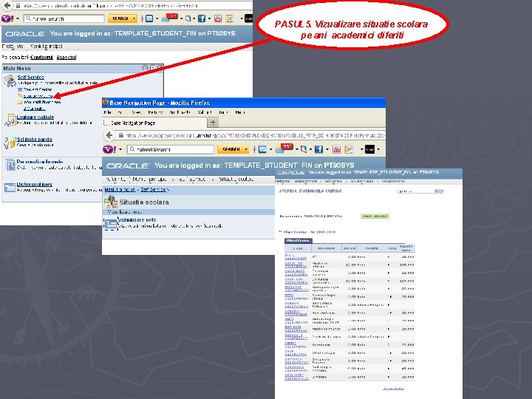Open the Aspectul personalization link

point(66,57)
